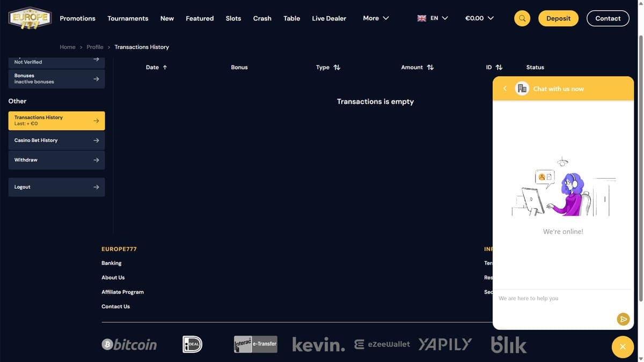The height and width of the screenshot is (362, 644).
Task: Close chat widget with round X button
Action: click(x=623, y=347)
